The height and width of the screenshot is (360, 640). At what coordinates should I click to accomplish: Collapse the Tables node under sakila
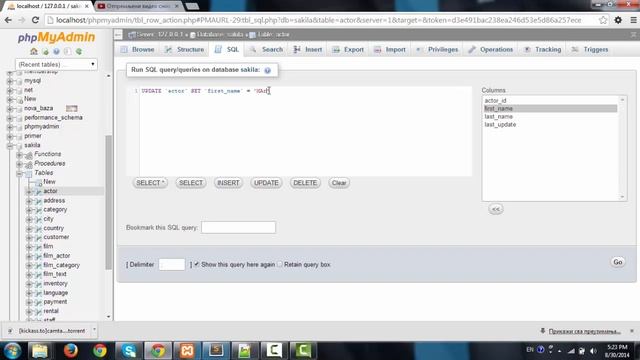pyautogui.click(x=19, y=173)
